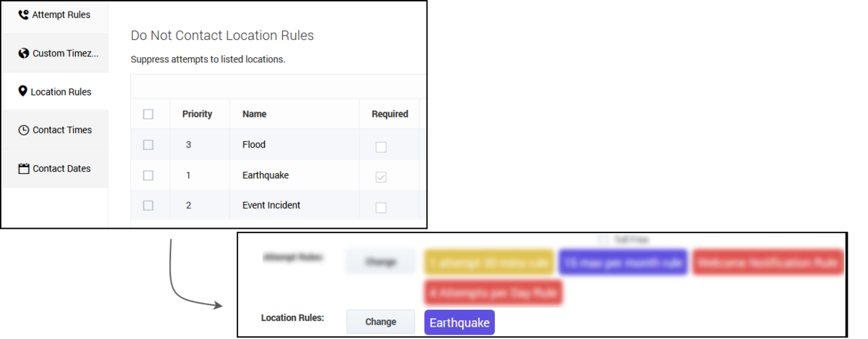Image resolution: width=868 pixels, height=339 pixels.
Task: Open the Contact Times tab
Action: pyautogui.click(x=55, y=130)
